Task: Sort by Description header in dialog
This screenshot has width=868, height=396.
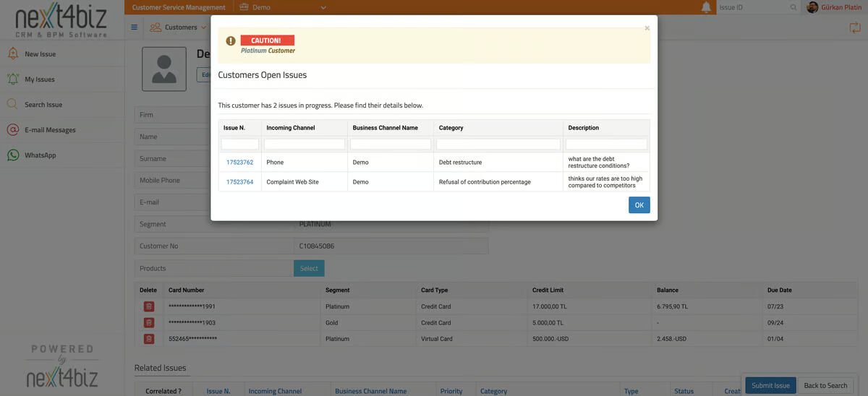Action: [x=584, y=128]
